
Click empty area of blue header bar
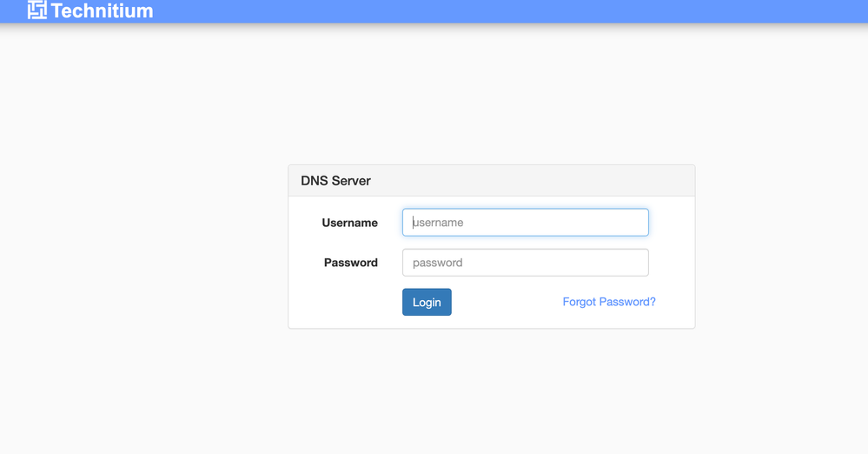coord(521,10)
